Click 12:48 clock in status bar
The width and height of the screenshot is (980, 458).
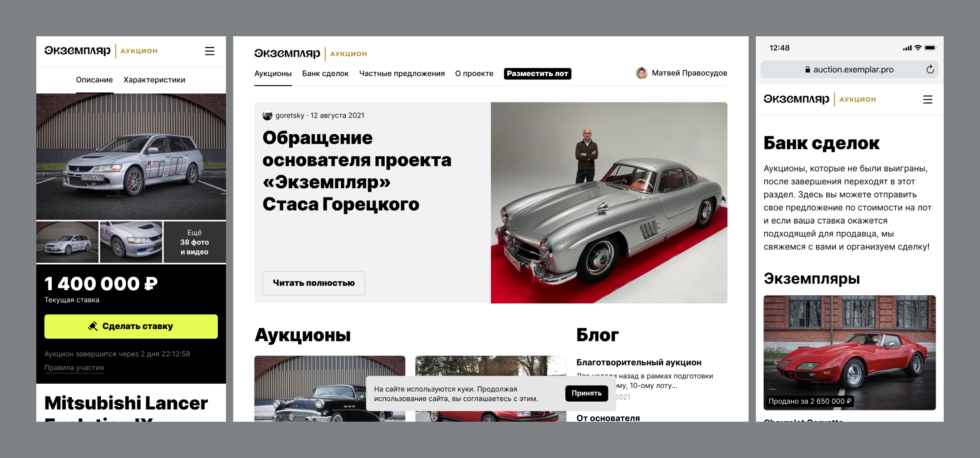779,48
